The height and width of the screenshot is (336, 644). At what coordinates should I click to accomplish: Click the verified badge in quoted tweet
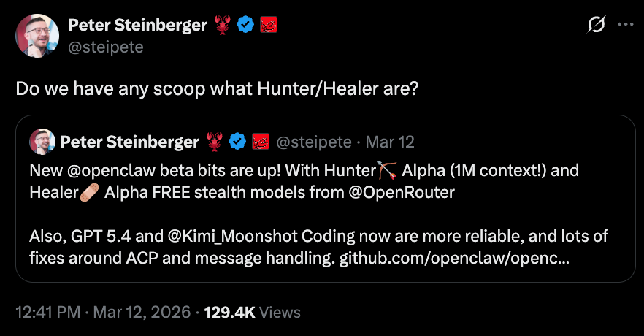pyautogui.click(x=237, y=141)
